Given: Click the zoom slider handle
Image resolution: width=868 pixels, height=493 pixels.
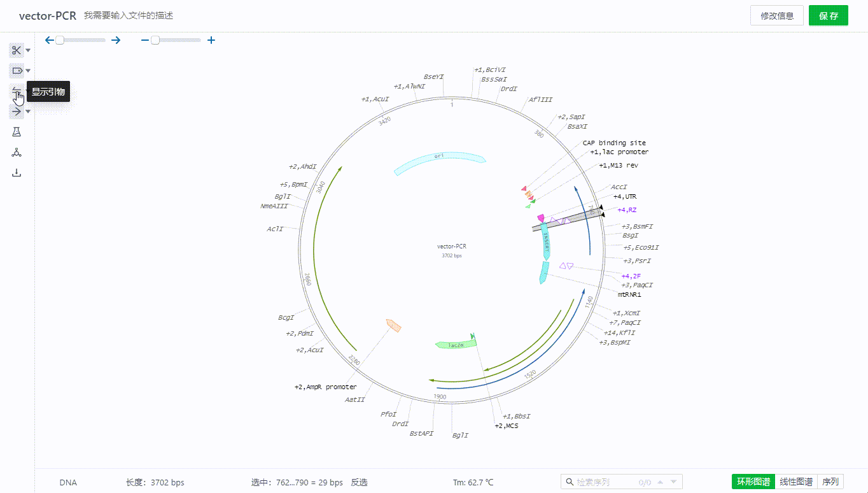Looking at the screenshot, I should (x=155, y=40).
